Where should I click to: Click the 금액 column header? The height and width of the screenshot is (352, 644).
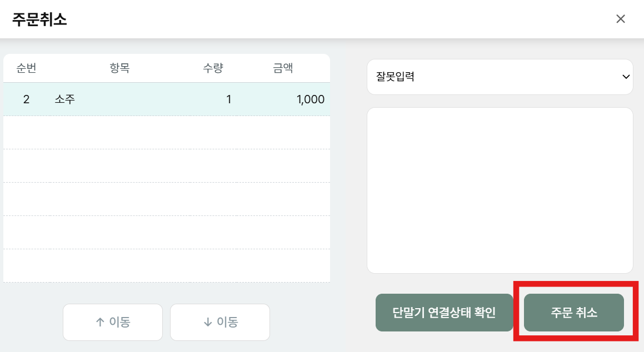[x=283, y=68]
